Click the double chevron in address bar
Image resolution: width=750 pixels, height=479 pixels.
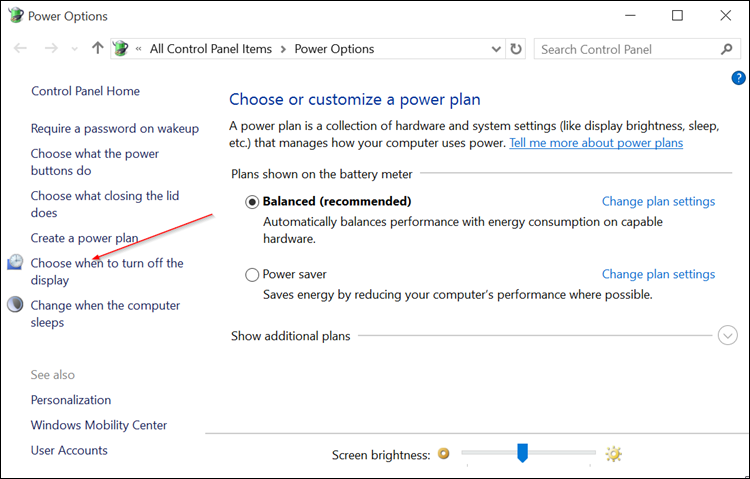point(138,49)
